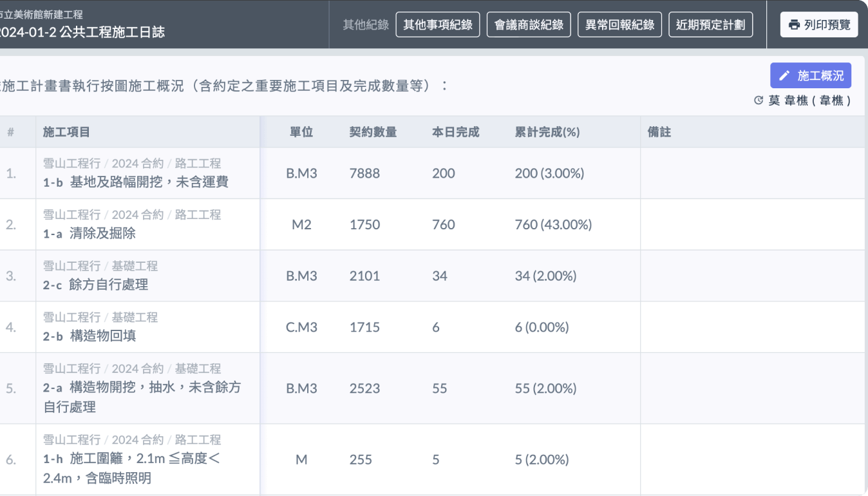Open 其他事項紀錄 record
Viewport: 868px width, 496px height.
(438, 24)
